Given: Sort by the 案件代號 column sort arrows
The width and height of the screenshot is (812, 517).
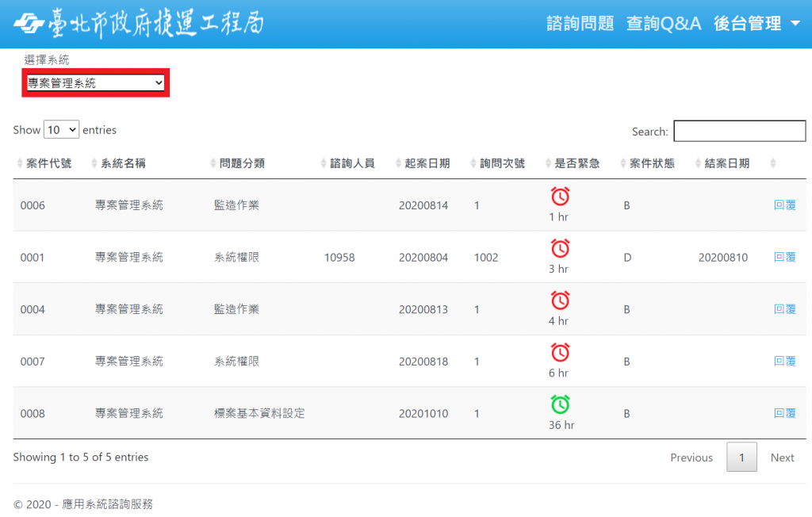Looking at the screenshot, I should coord(20,163).
